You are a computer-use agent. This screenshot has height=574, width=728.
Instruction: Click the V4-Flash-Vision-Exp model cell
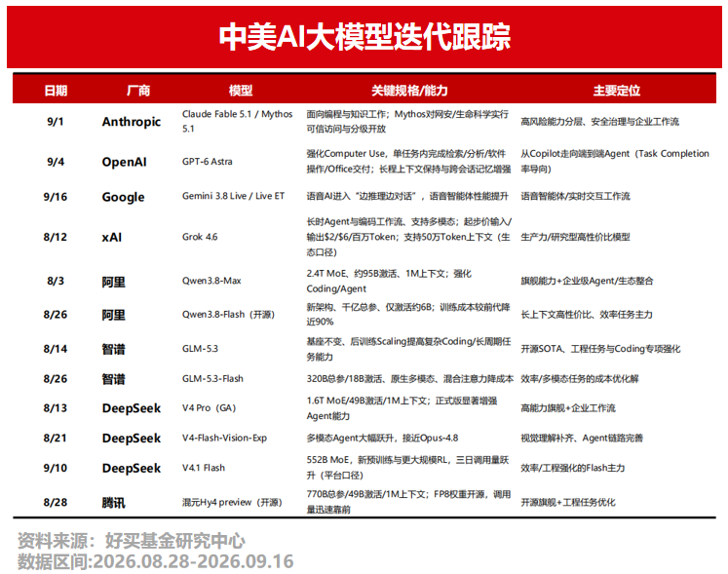click(x=224, y=438)
